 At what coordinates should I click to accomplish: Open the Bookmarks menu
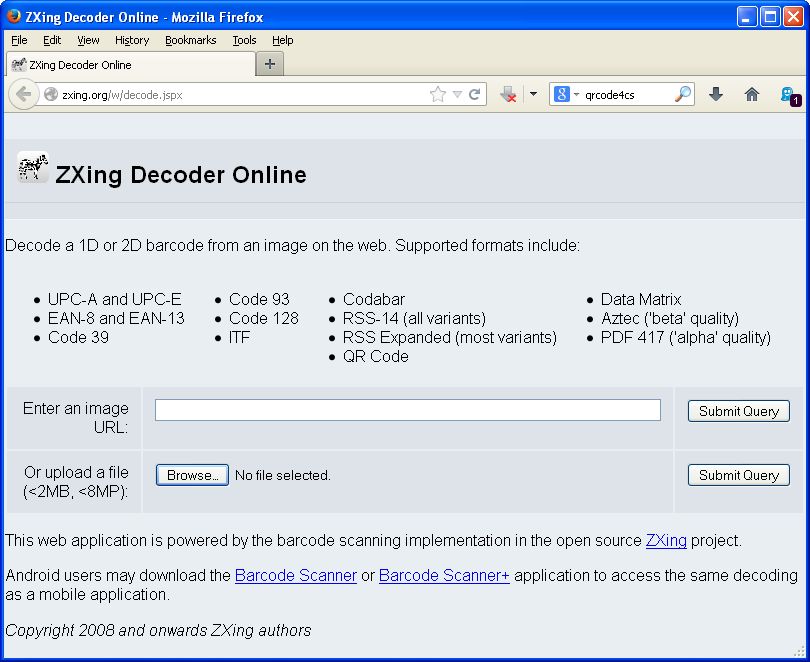(x=191, y=40)
